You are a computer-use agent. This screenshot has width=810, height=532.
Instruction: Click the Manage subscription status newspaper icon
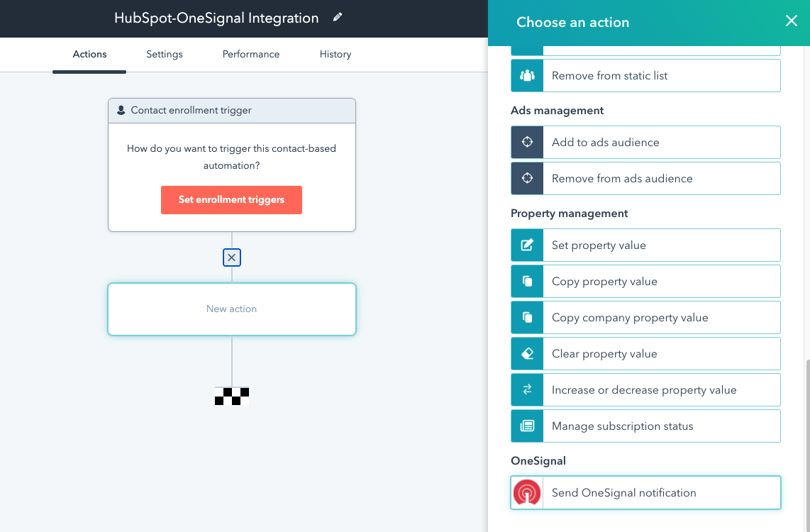point(527,426)
